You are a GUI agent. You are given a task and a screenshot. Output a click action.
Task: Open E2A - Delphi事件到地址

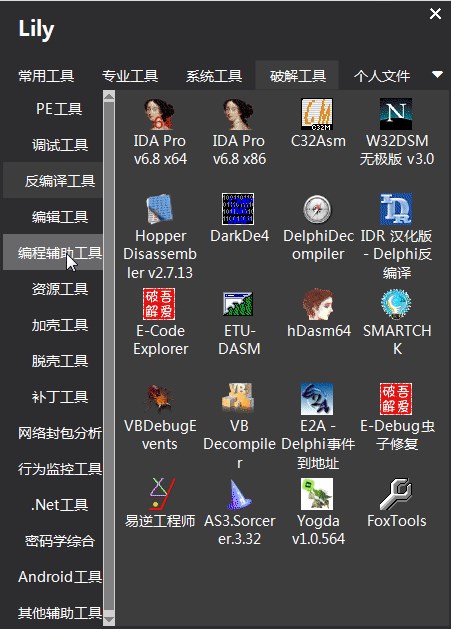318,426
